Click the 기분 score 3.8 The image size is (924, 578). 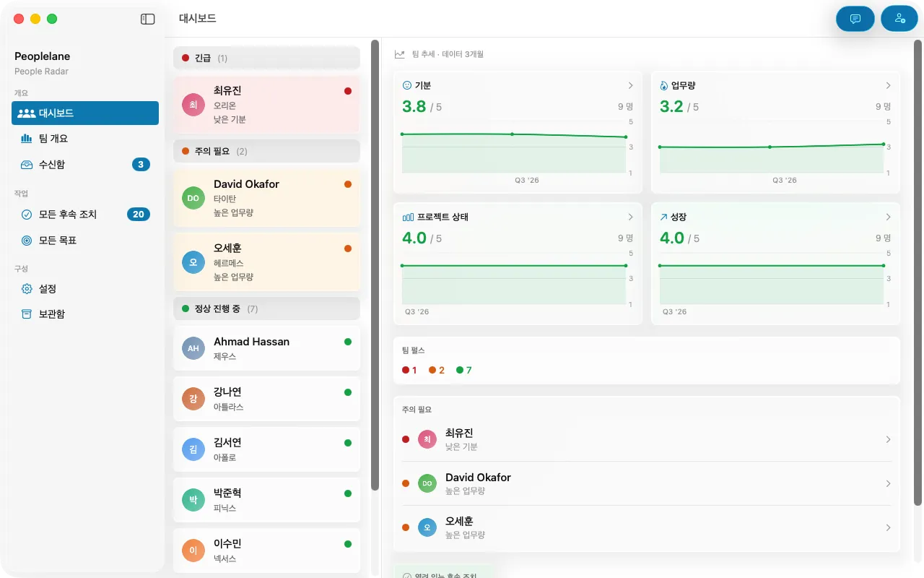(414, 106)
